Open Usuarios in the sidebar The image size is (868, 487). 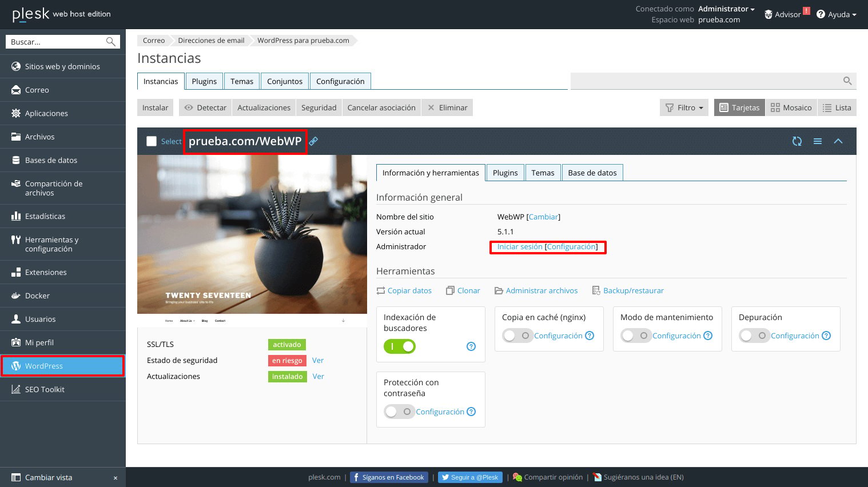[x=62, y=319]
